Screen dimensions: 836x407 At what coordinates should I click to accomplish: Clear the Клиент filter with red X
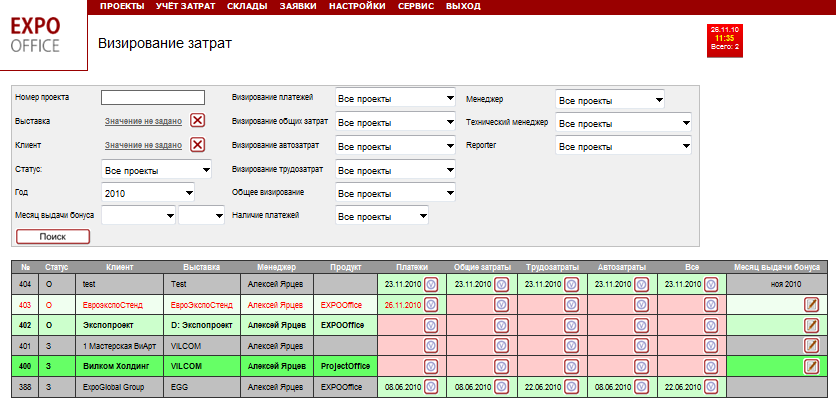point(198,145)
